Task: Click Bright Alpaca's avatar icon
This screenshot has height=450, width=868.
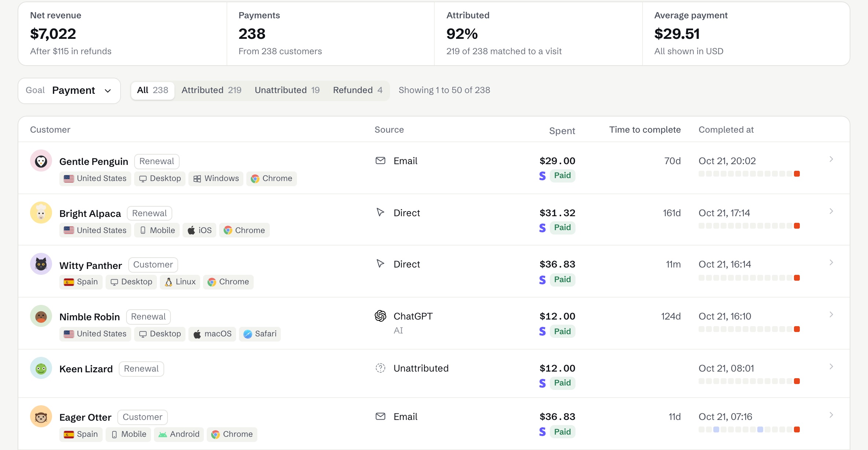Action: click(41, 213)
